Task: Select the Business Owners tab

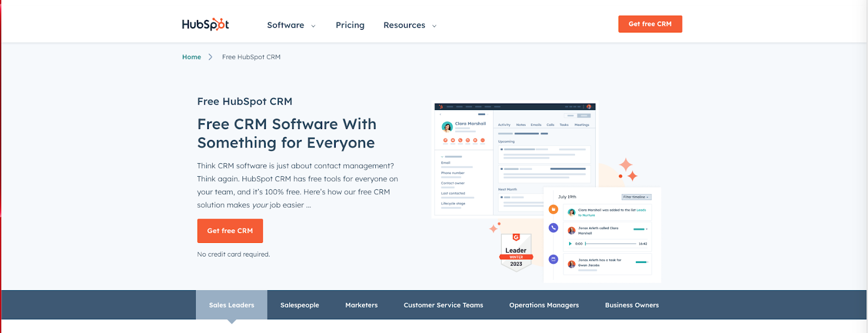Action: 632,305
